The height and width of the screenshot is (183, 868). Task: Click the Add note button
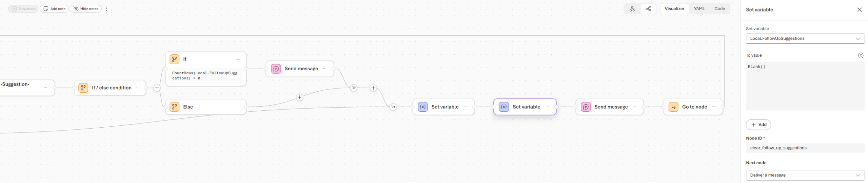click(54, 9)
